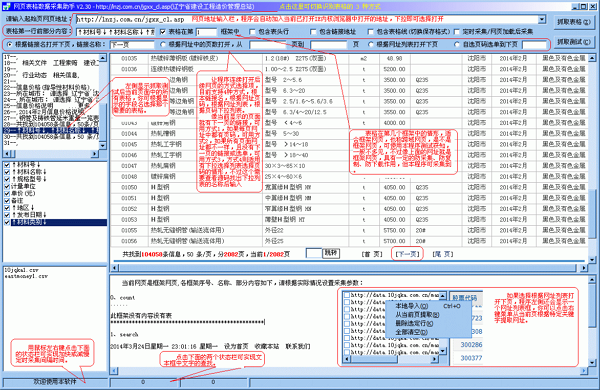The height and width of the screenshot is (390, 600).
Task: Uncheck the 备注 field checkbox
Action: tap(7, 201)
